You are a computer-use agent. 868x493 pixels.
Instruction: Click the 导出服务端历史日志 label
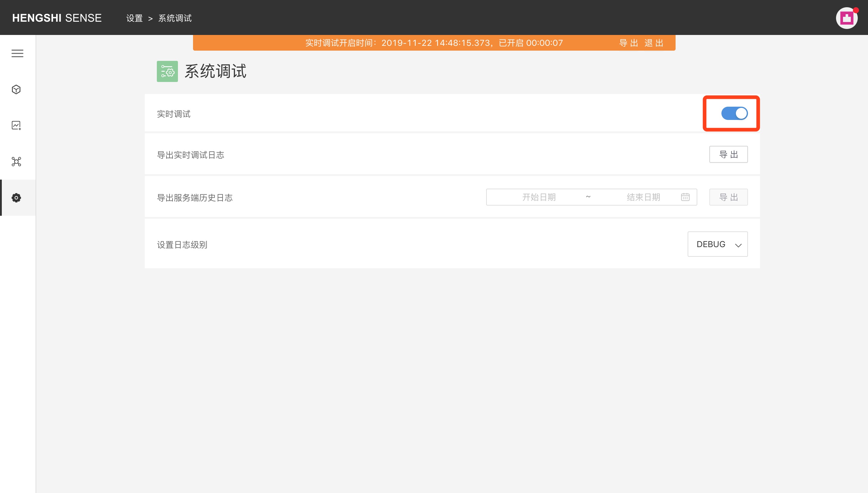[195, 198]
